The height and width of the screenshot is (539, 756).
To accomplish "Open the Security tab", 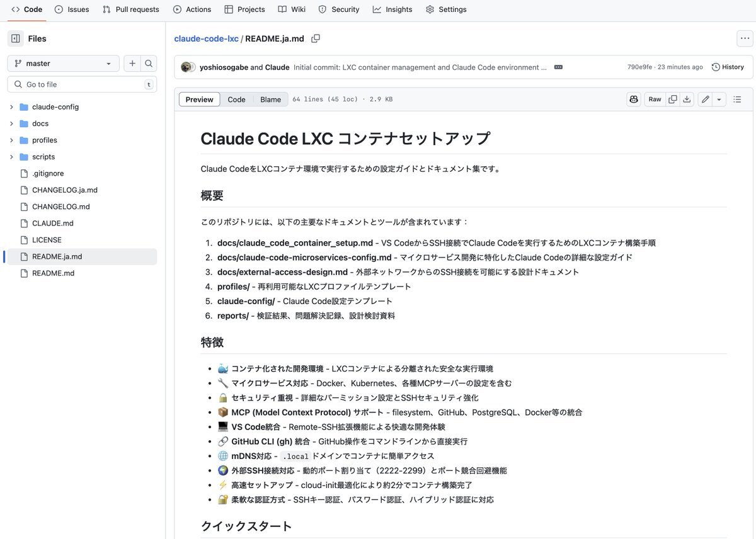I will pos(339,9).
